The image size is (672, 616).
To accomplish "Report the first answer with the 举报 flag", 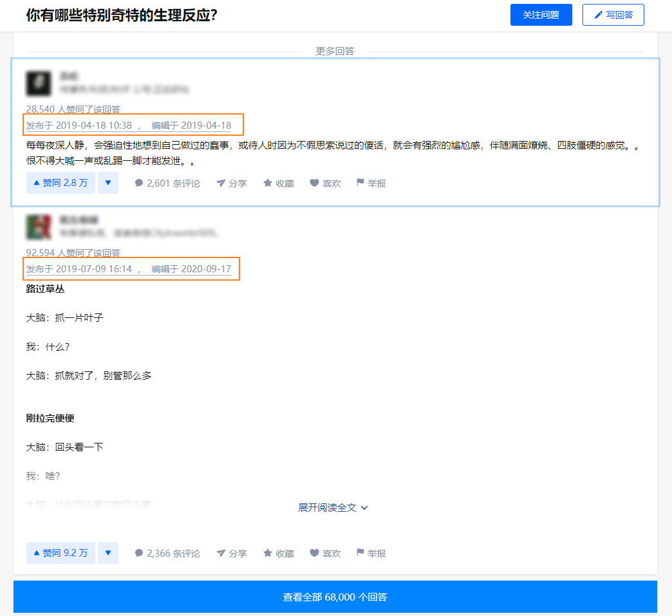I will (x=371, y=183).
